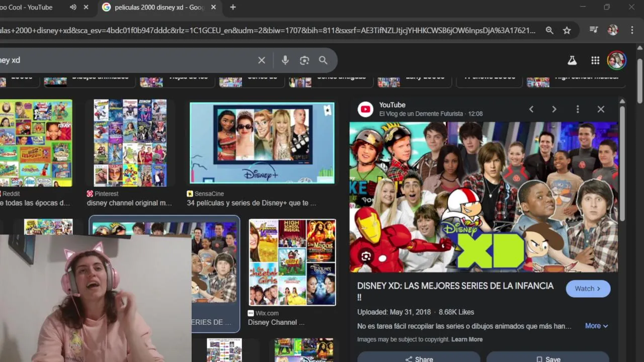
Task: Close the image preview panel
Action: point(601,109)
